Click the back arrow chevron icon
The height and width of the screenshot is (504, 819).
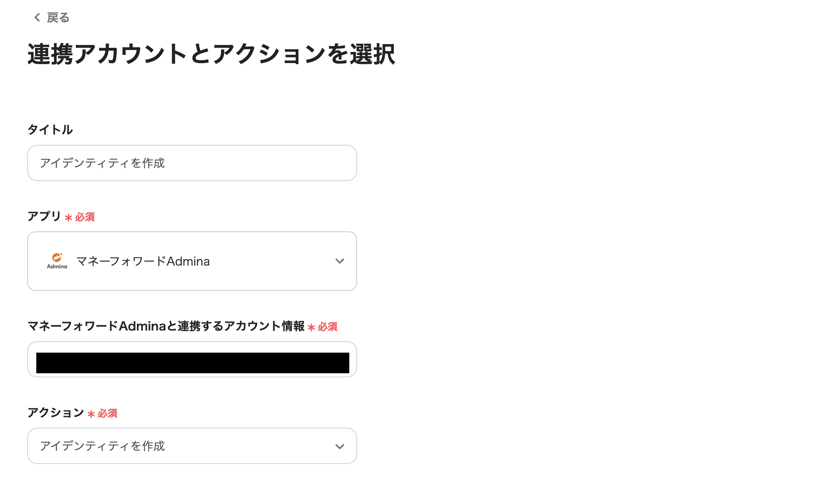click(x=36, y=17)
